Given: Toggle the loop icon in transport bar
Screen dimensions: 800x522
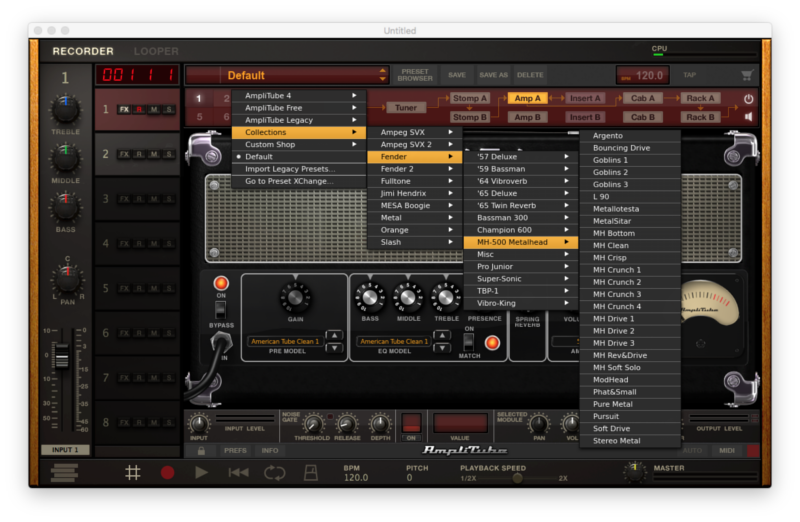Looking at the screenshot, I should tap(274, 473).
